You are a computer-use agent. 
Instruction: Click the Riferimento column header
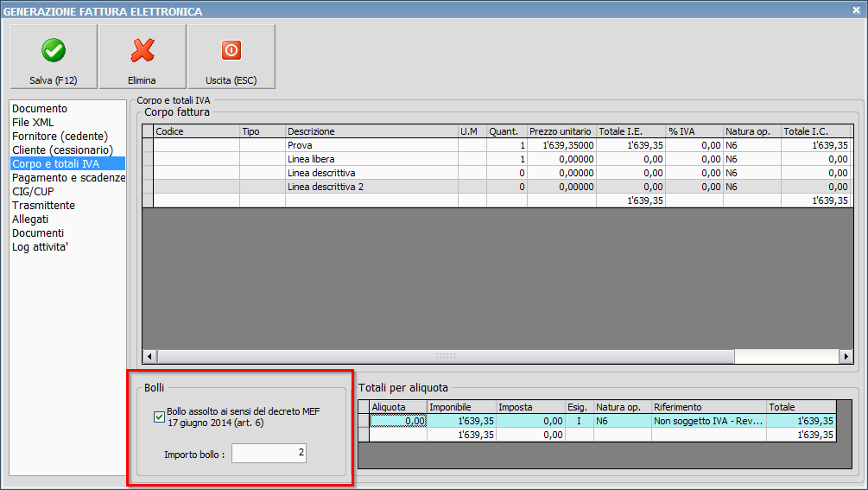[x=708, y=407]
